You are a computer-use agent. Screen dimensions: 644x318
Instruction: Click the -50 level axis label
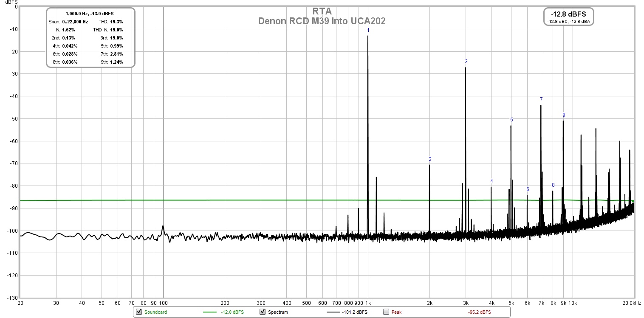[x=14, y=118]
